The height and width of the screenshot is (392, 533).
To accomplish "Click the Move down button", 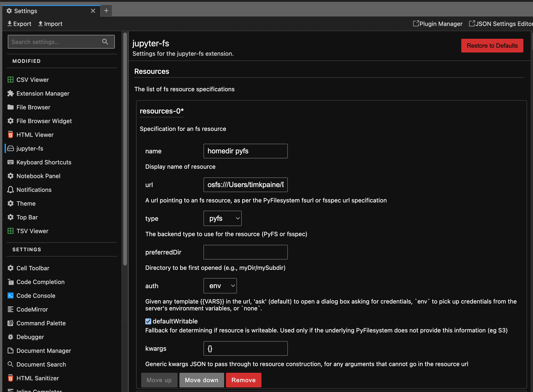I will coord(201,380).
